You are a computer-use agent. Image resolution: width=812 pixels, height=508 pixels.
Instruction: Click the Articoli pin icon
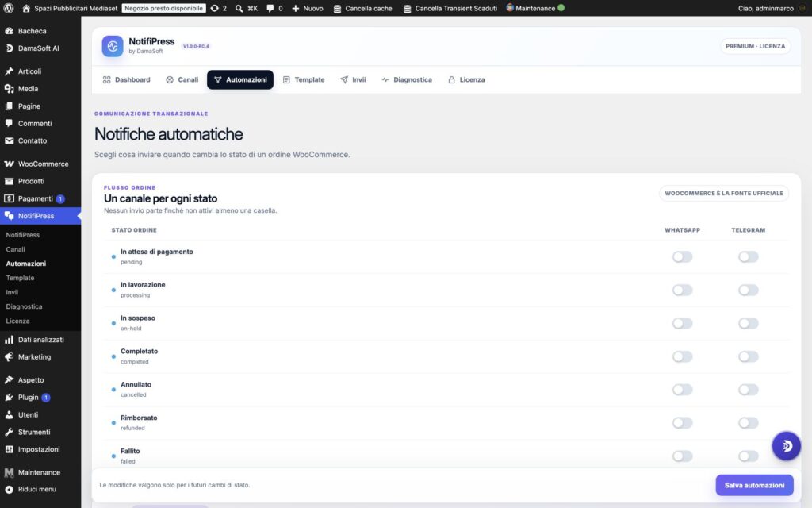pos(9,71)
